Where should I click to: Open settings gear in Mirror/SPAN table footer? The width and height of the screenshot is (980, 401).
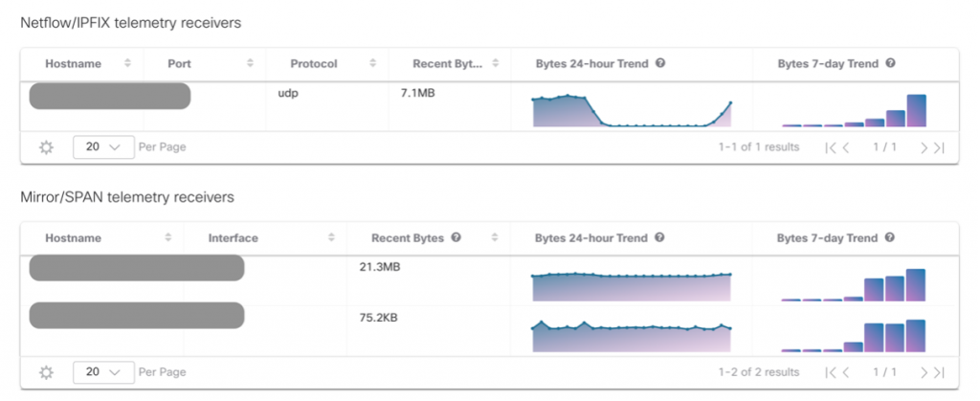(46, 371)
